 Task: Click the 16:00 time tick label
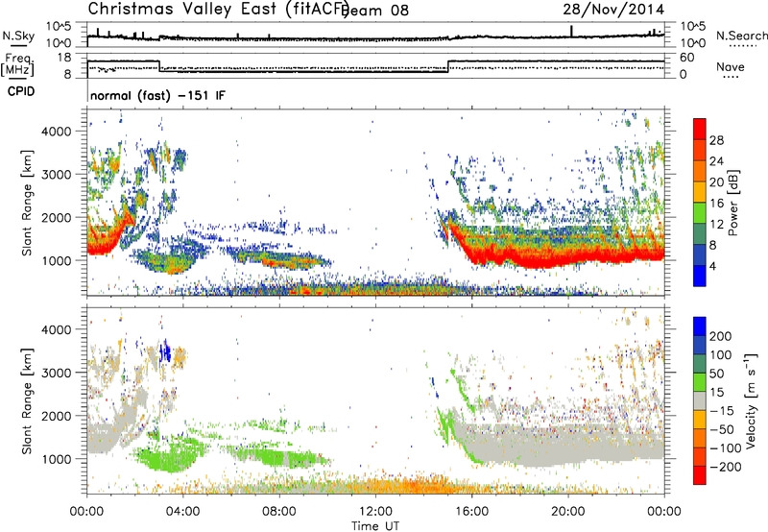tap(471, 511)
